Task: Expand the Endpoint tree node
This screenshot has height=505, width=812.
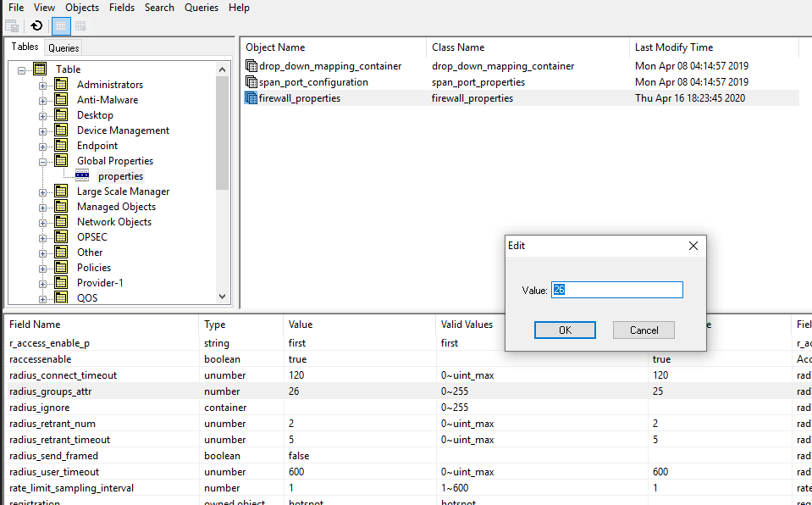Action: pos(42,147)
